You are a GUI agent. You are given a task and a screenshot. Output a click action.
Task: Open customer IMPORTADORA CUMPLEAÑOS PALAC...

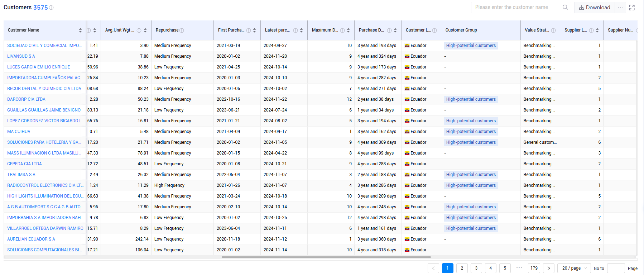(45, 78)
